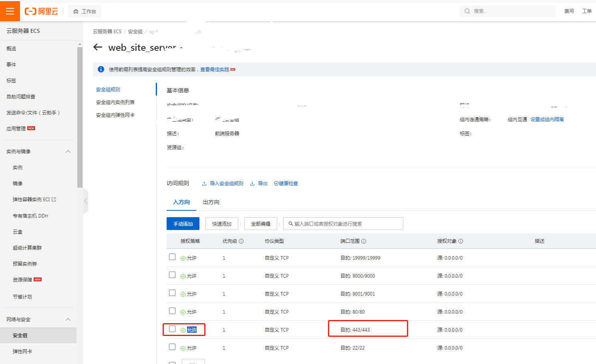596x364 pixels.
Task: Select the port 80/80 rule checkbox
Action: coord(172,310)
